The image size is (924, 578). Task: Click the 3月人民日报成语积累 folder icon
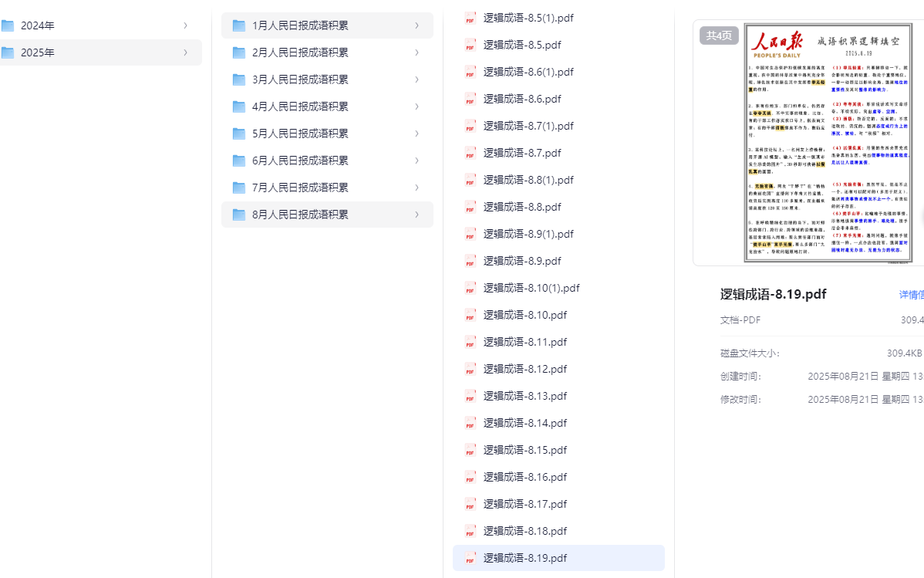(238, 79)
